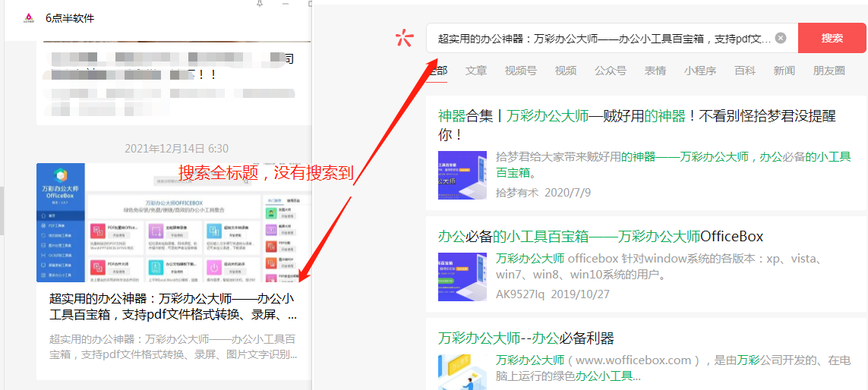Focus the search input field
Viewport: 868px width, 390px height.
[611, 38]
